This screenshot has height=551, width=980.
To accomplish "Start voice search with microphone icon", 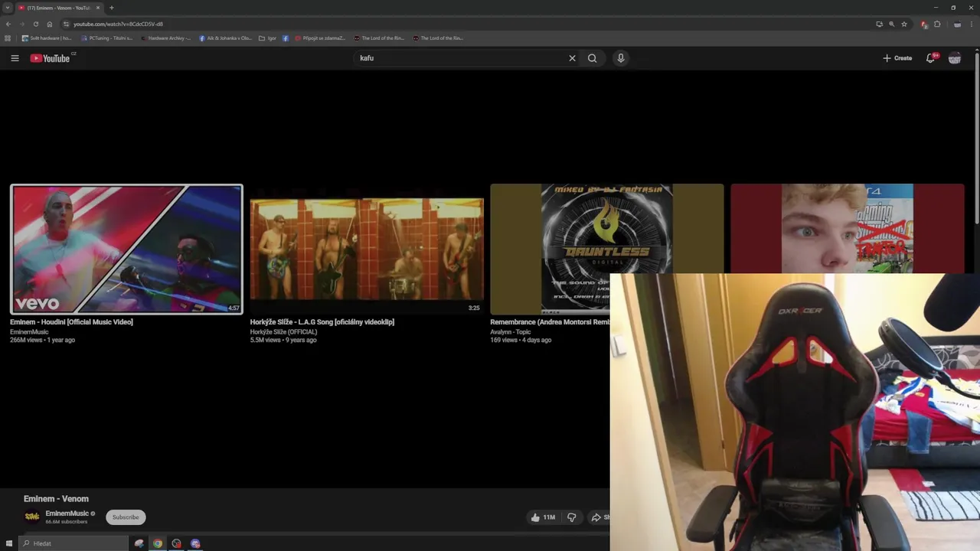I will pos(621,58).
